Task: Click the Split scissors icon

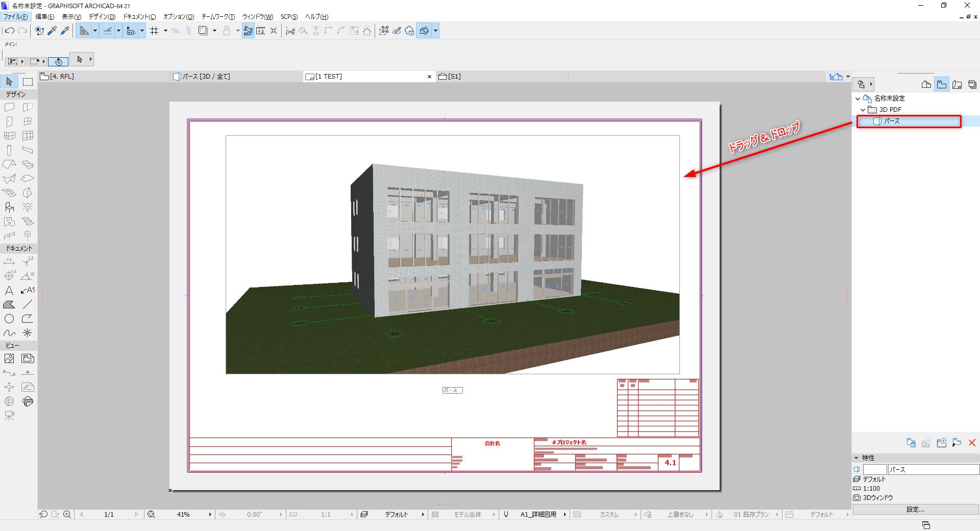Action: pyautogui.click(x=290, y=31)
